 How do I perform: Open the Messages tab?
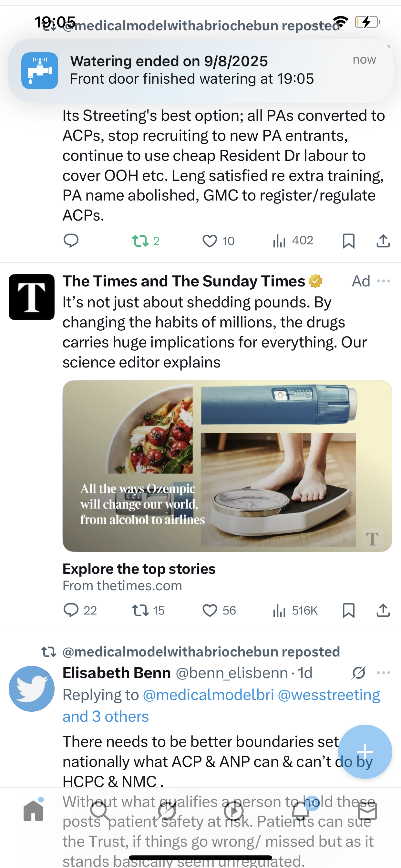[x=367, y=811]
